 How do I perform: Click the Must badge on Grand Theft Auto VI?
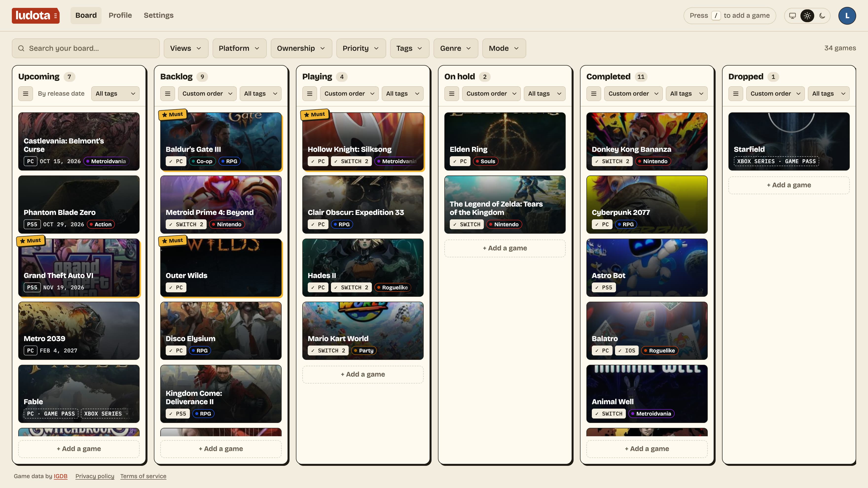tap(31, 241)
